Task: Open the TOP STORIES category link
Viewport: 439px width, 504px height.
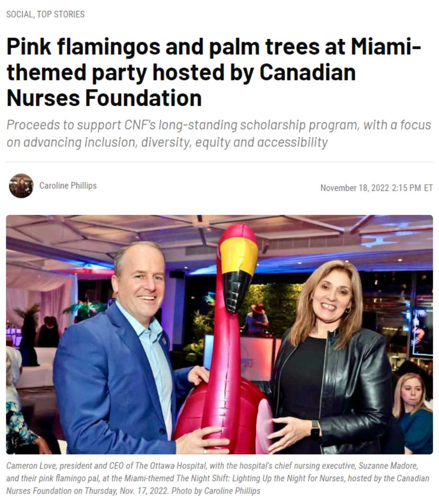Action: click(61, 15)
